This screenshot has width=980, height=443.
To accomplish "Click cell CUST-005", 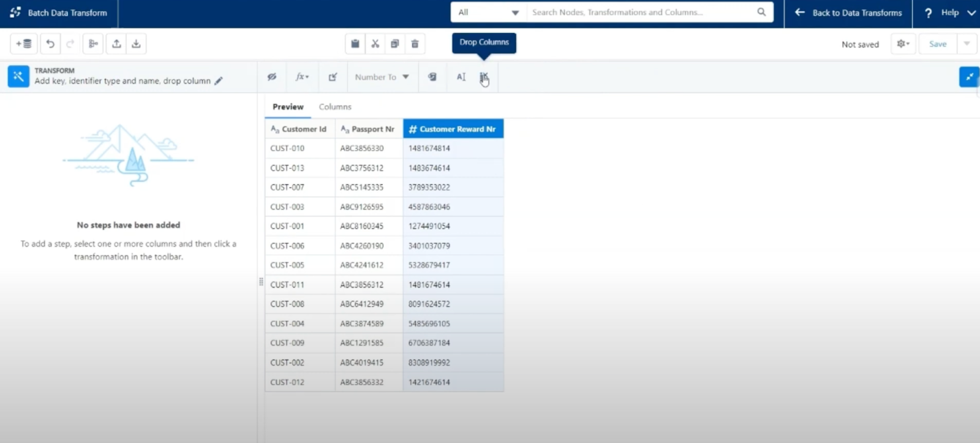I will click(300, 265).
